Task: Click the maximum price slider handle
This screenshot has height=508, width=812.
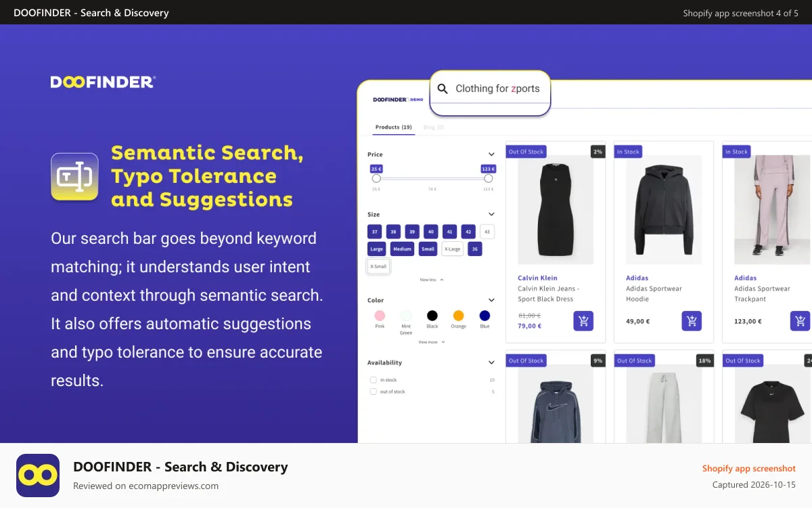Action: click(489, 178)
